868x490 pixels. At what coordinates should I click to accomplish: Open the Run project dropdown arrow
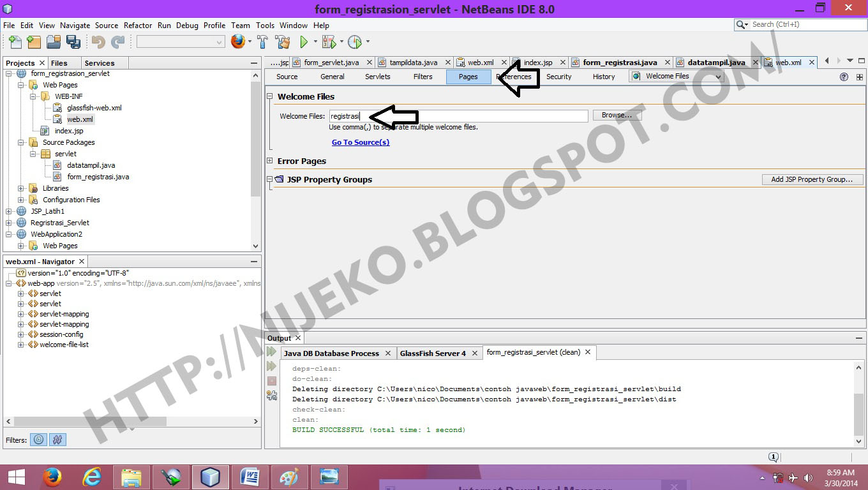[x=315, y=42]
